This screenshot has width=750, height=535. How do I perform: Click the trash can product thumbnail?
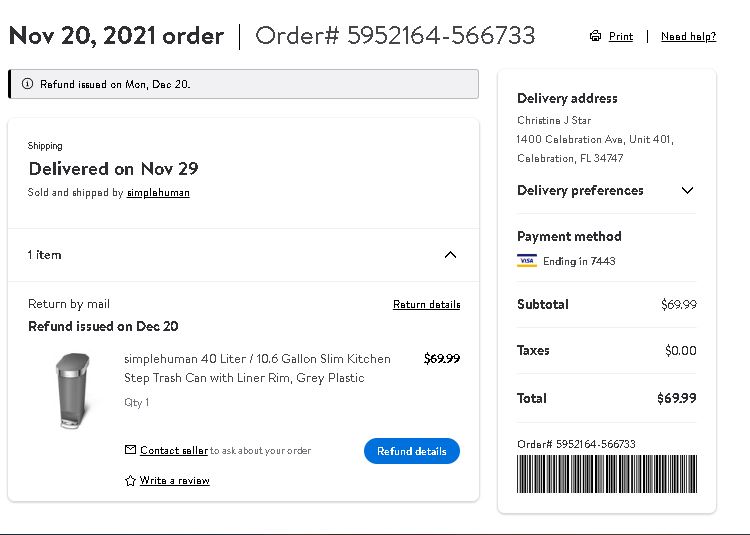pos(73,391)
